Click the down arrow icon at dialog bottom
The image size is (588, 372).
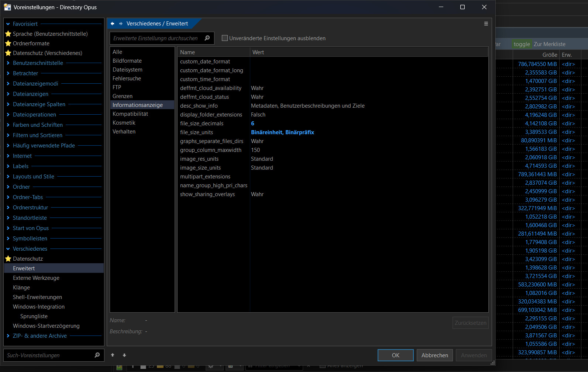click(124, 355)
